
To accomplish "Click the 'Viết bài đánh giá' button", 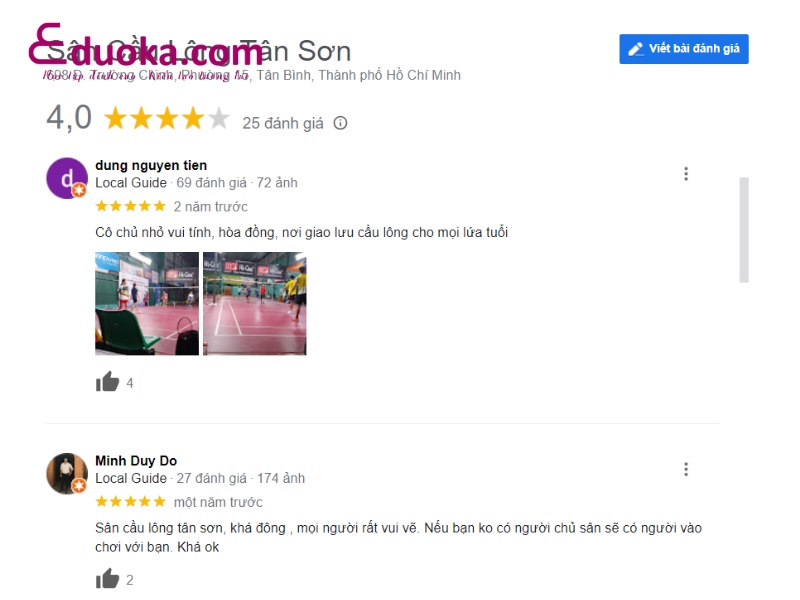I will [x=684, y=49].
